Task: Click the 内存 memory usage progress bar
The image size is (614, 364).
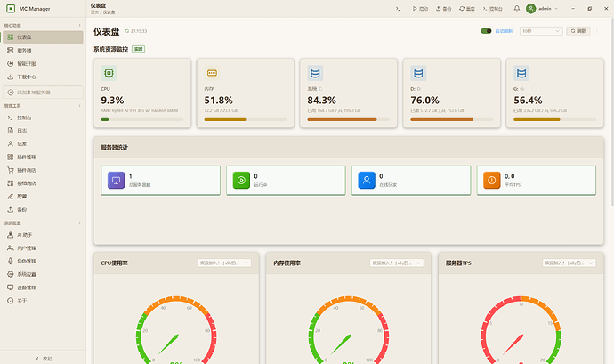Action: pyautogui.click(x=245, y=119)
